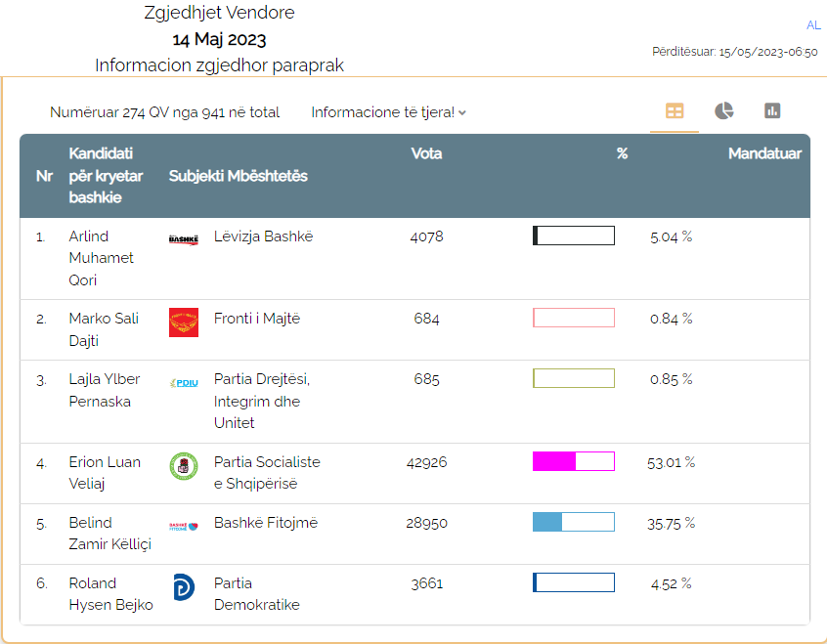Viewport: 827px width, 644px height.
Task: Click the Mandatuar column header
Action: pyautogui.click(x=764, y=153)
